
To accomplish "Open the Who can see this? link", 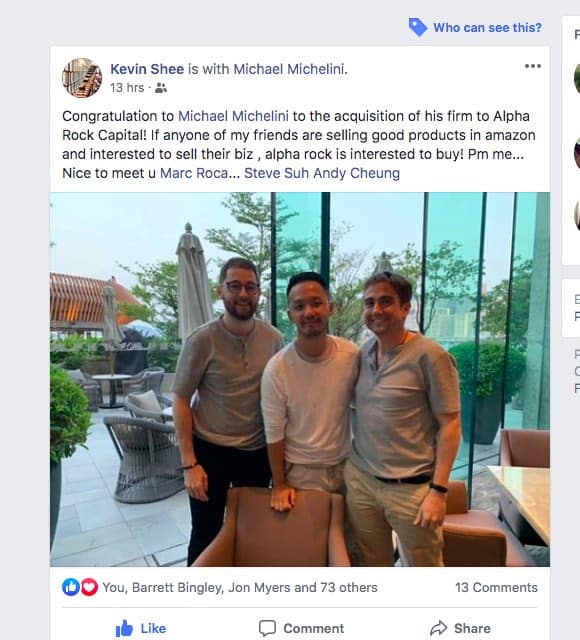I will coord(487,27).
